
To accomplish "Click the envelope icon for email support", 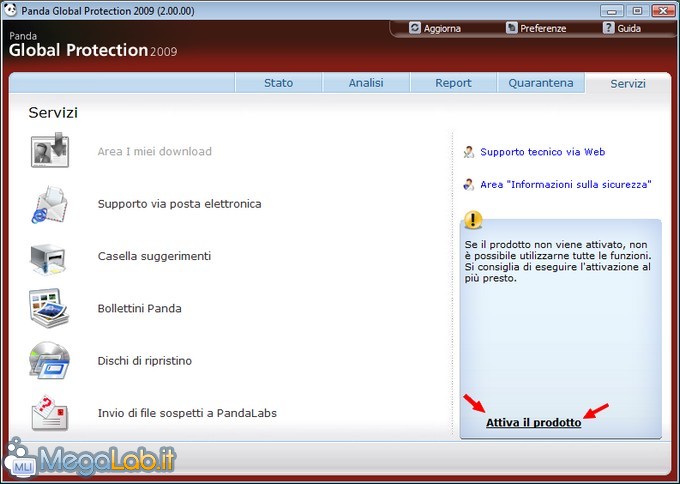I will pyautogui.click(x=49, y=205).
